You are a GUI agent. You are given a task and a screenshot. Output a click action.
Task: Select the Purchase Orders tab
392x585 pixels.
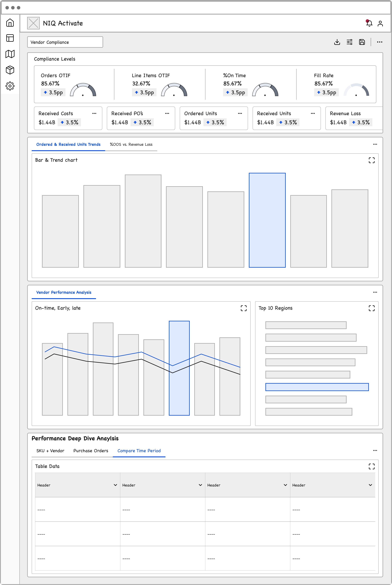91,451
